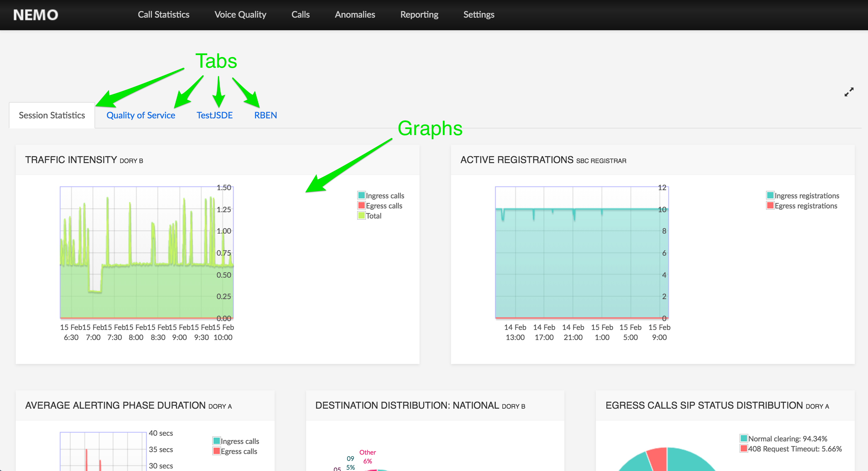Click Egress calls swatch in Traffic Intensity legend
The width and height of the screenshot is (868, 471).
(361, 206)
